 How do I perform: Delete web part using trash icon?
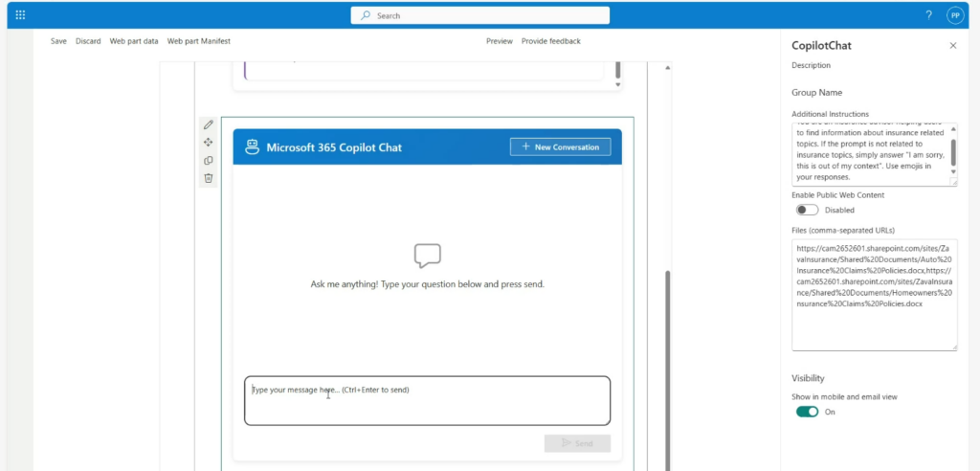[x=209, y=178]
